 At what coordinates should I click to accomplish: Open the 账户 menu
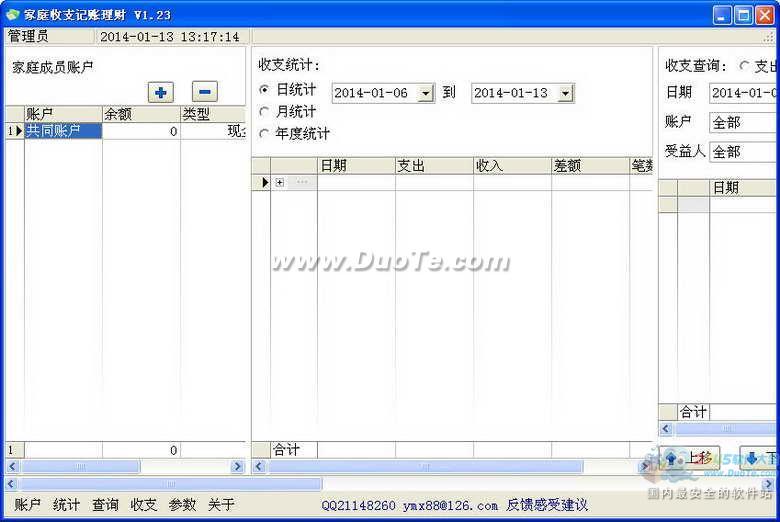27,505
